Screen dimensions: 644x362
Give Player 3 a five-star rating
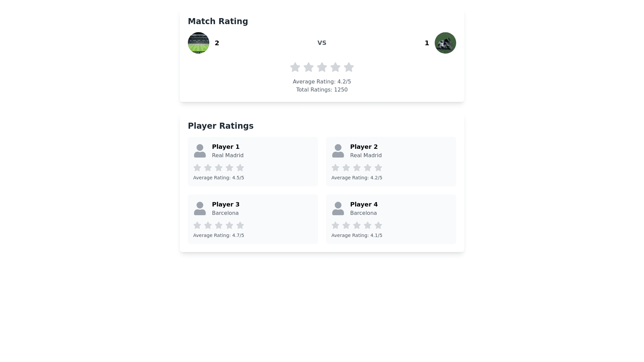(x=240, y=225)
